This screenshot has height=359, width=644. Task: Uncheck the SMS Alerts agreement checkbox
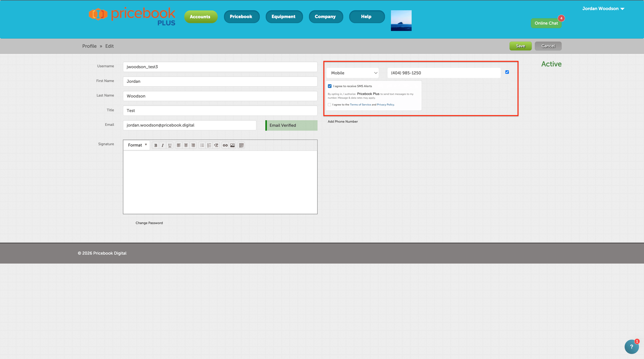(330, 86)
